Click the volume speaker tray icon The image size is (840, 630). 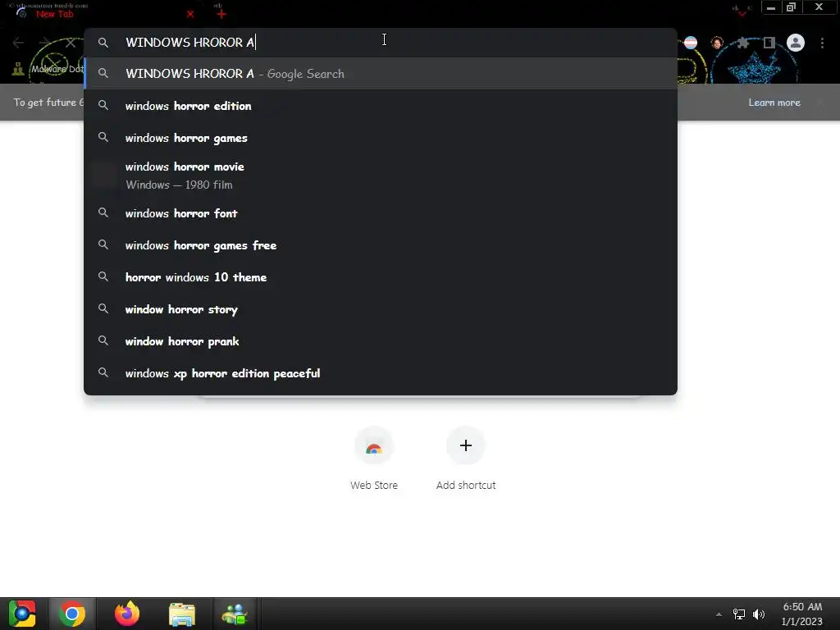(x=759, y=614)
